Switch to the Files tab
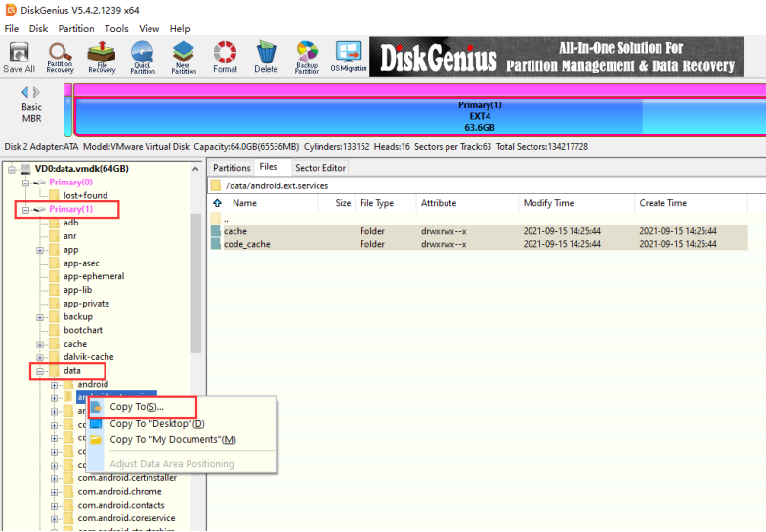Image resolution: width=766 pixels, height=532 pixels. click(268, 167)
